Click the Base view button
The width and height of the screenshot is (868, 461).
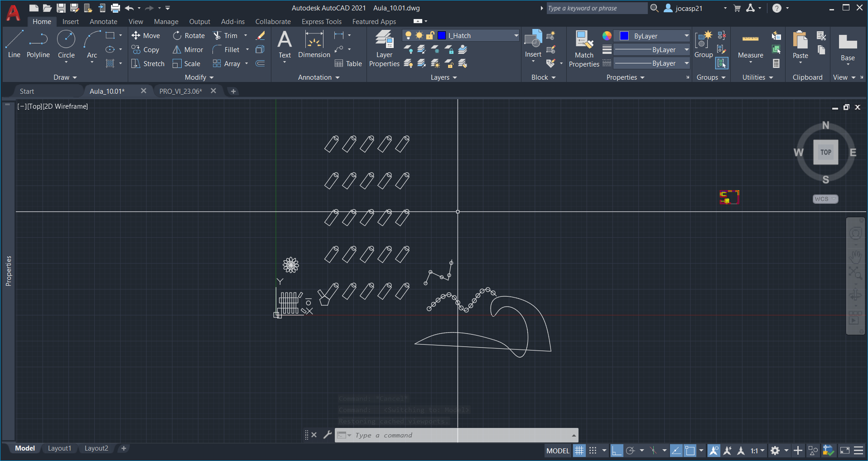tap(848, 47)
